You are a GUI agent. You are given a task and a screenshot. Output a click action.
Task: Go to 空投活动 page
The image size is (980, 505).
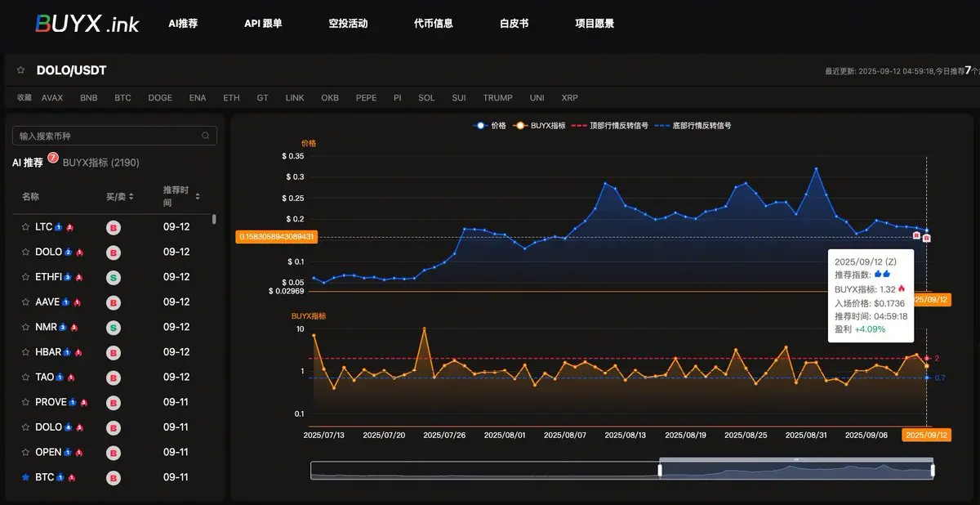348,24
